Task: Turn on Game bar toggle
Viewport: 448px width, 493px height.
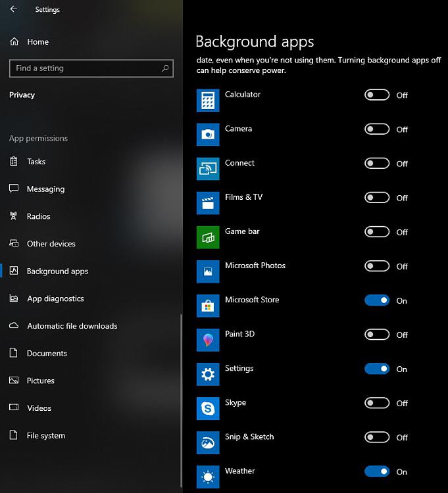Action: point(377,232)
